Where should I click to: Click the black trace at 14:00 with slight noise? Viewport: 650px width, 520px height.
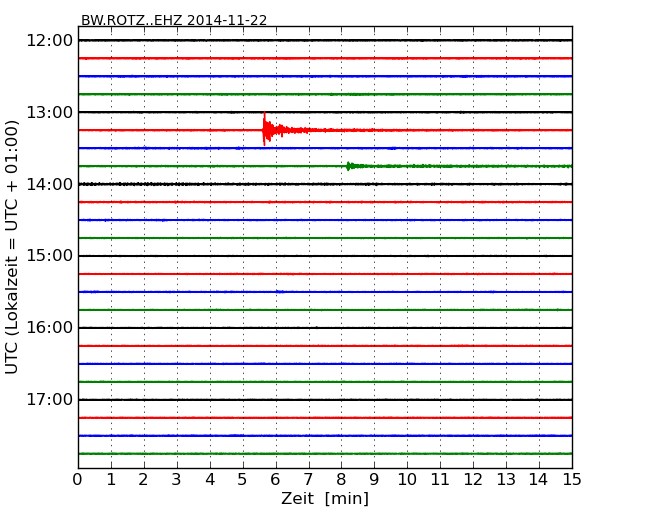pos(325,184)
